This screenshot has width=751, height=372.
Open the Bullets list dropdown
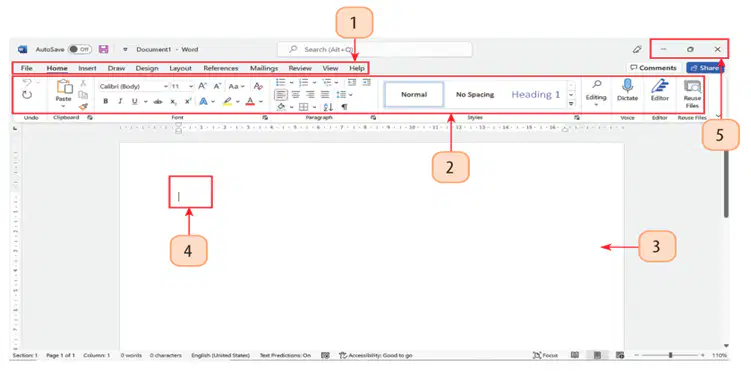pos(291,83)
